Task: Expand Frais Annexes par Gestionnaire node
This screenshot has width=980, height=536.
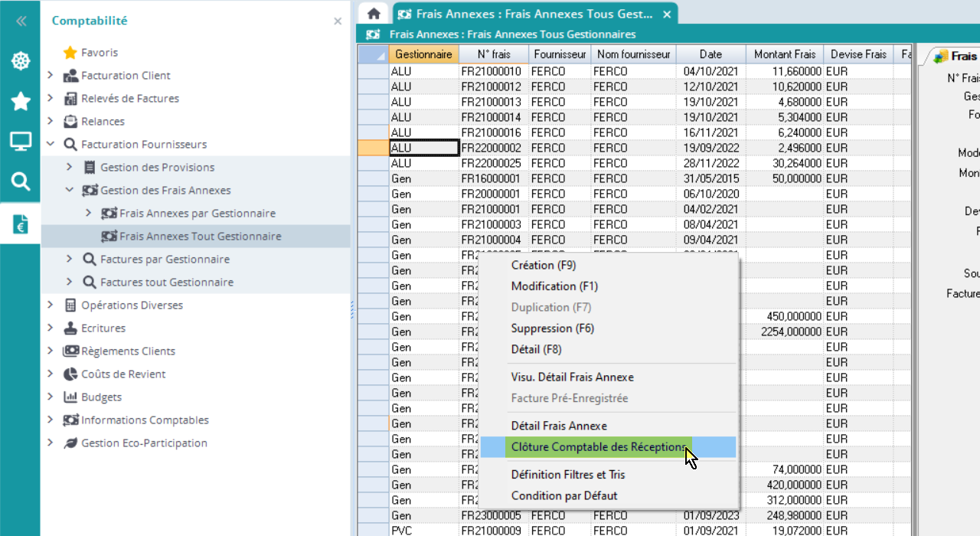Action: point(88,213)
